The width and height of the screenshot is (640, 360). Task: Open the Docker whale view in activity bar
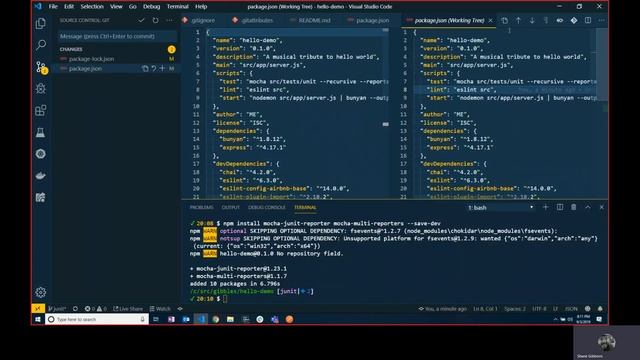click(x=40, y=176)
